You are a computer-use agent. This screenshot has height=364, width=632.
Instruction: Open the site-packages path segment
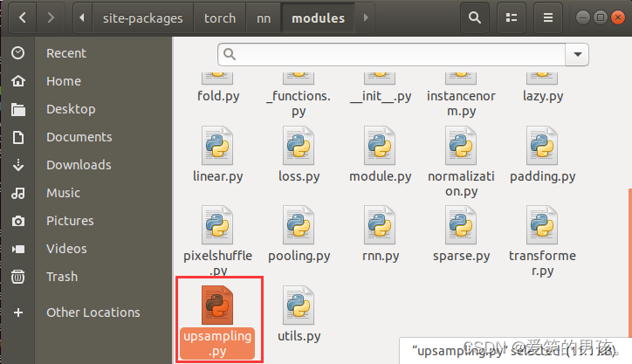pos(142,18)
